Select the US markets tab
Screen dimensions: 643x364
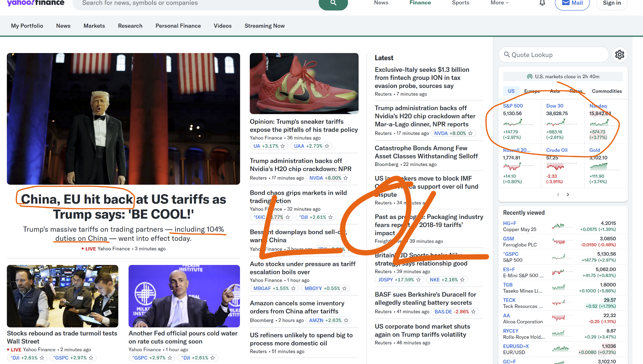(x=511, y=91)
